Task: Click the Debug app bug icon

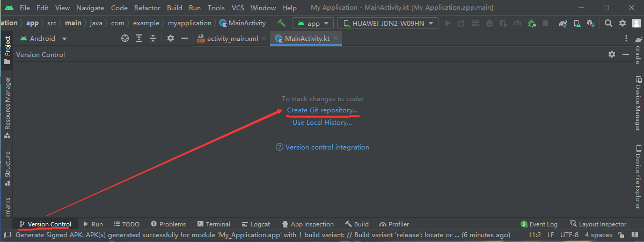Action: tap(489, 23)
